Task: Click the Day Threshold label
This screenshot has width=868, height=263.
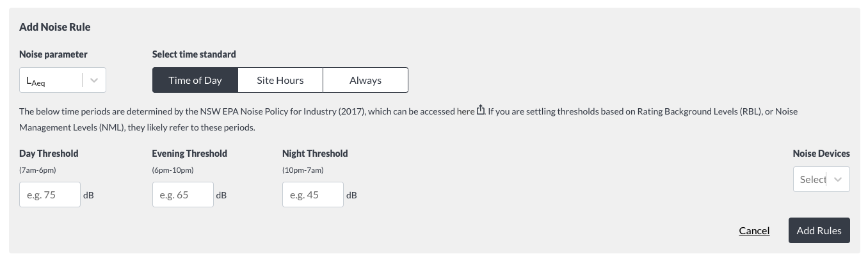Action: coord(49,154)
